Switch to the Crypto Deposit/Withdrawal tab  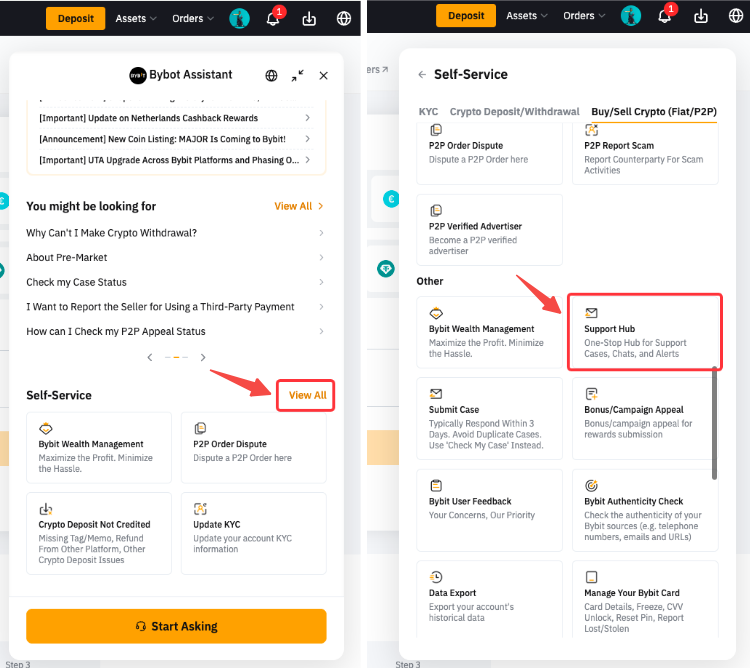click(x=514, y=112)
